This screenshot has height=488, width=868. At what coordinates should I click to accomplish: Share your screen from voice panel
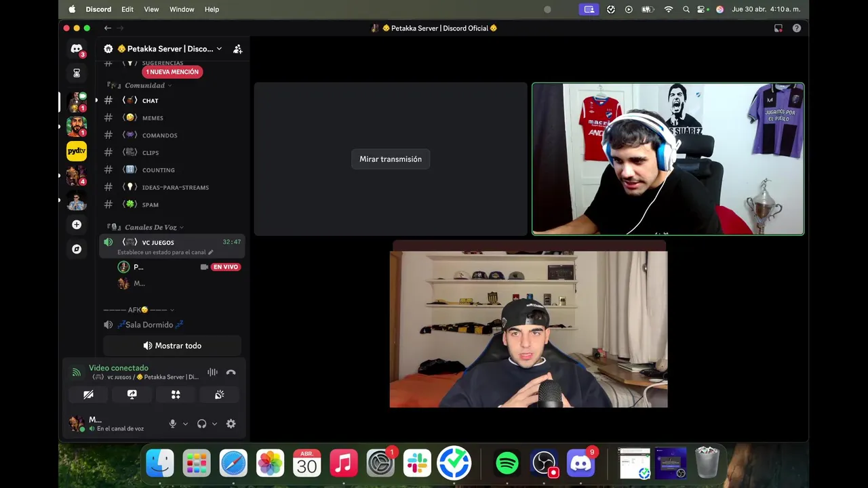tap(132, 394)
